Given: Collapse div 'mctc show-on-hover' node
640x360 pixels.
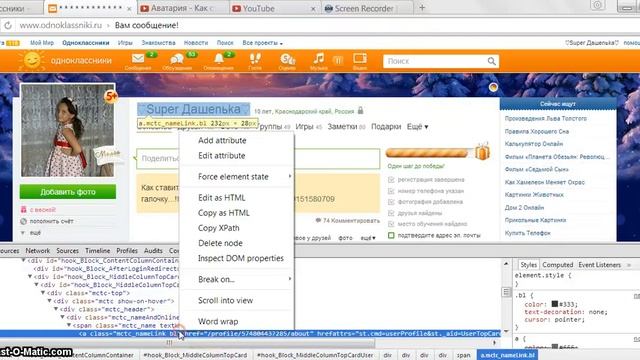Looking at the screenshot, I should pos(49,301).
